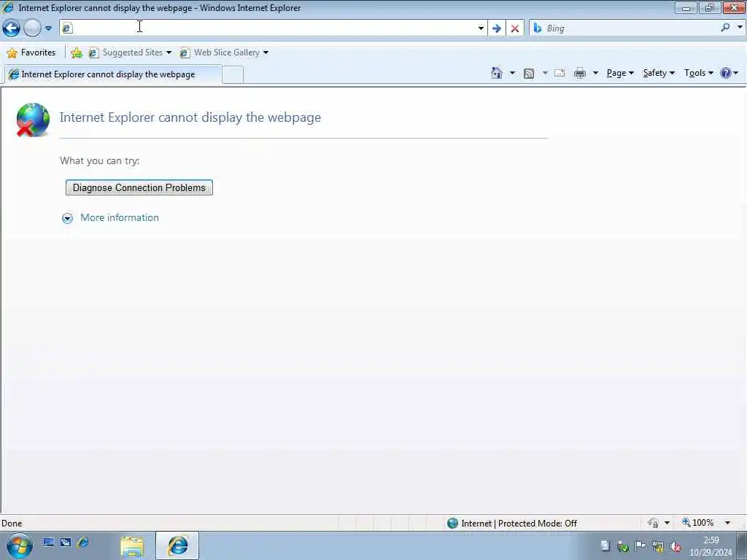Open the Tools menu
Screen dimensions: 747x560
tap(698, 73)
